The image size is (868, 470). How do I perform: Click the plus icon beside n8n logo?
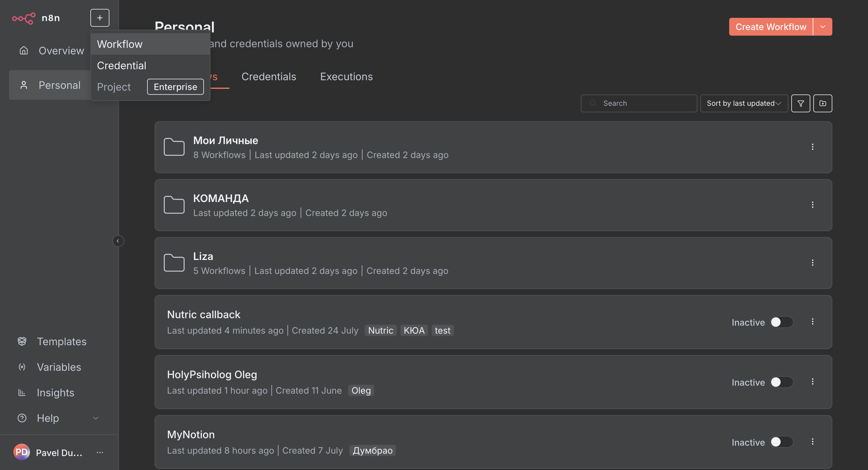point(100,18)
